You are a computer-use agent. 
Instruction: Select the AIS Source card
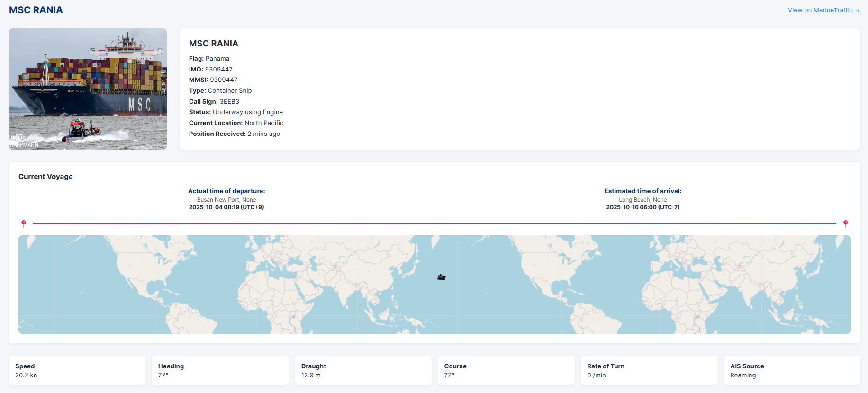(792, 370)
